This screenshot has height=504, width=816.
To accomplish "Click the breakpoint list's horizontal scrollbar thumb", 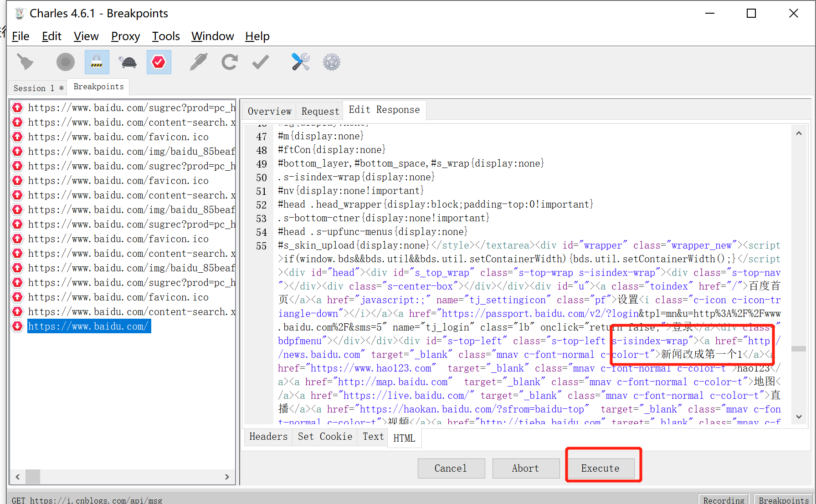I will (x=33, y=477).
